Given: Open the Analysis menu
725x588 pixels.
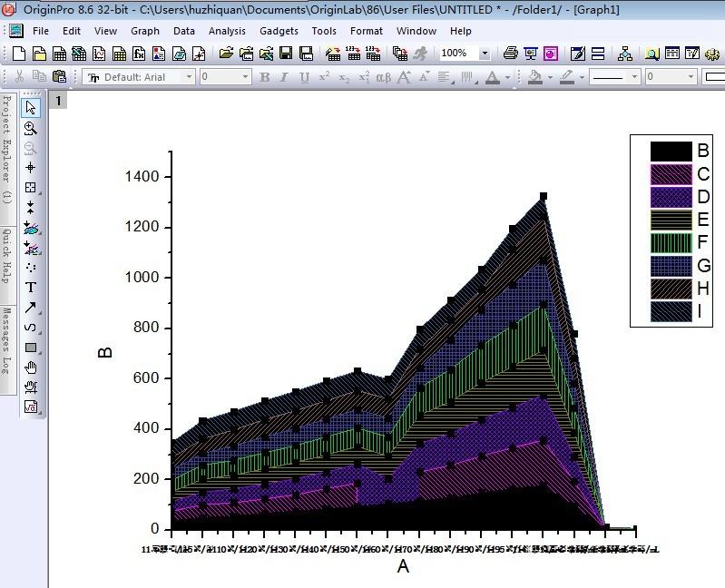Looking at the screenshot, I should 227,31.
